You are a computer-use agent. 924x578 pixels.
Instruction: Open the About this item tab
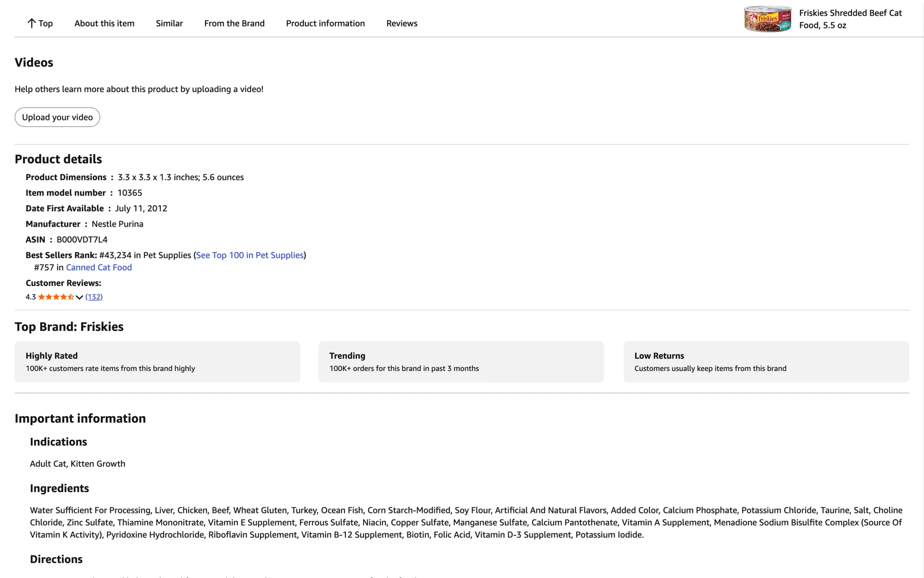point(104,23)
